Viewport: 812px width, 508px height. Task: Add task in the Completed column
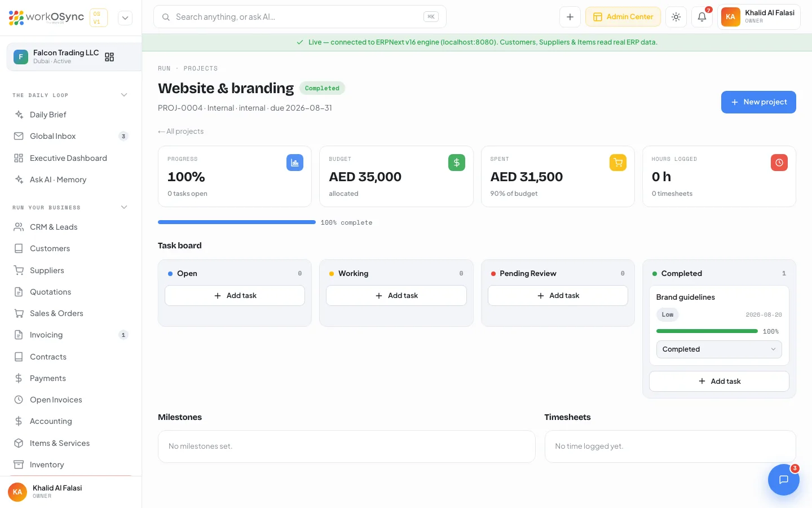point(719,382)
